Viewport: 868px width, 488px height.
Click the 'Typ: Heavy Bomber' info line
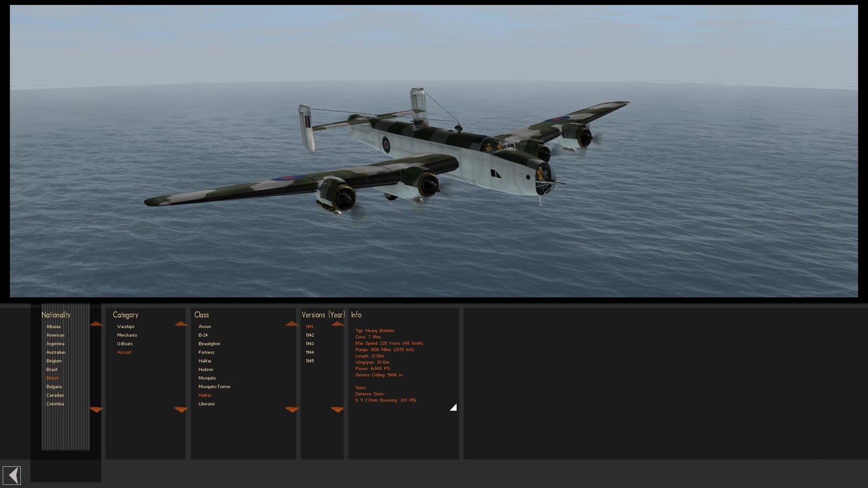375,331
